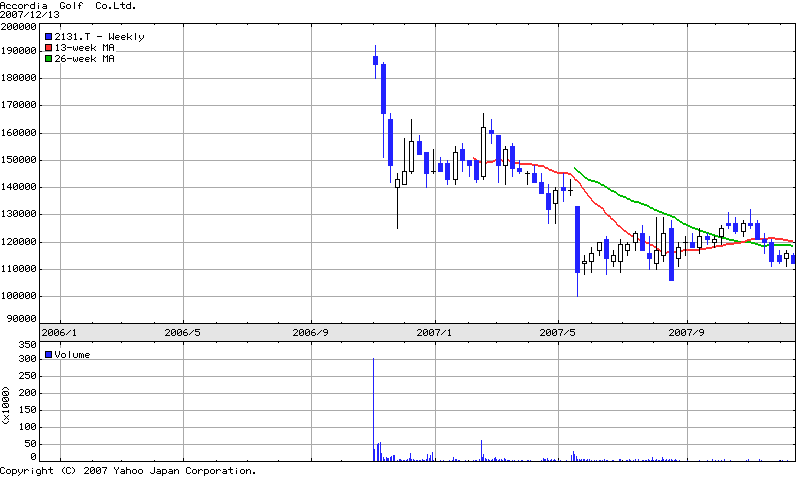Click the red 13-week MA legend swatch
The image size is (800, 477).
(x=48, y=48)
